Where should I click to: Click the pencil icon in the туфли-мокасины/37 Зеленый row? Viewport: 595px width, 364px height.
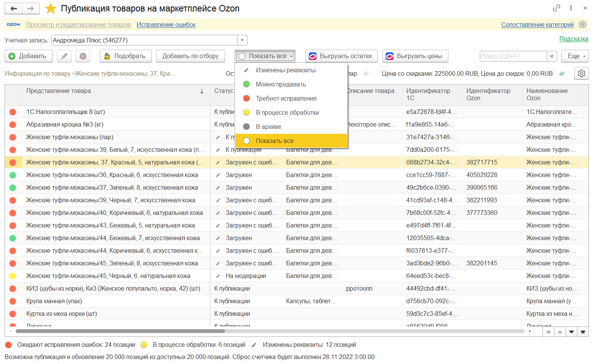(x=218, y=188)
